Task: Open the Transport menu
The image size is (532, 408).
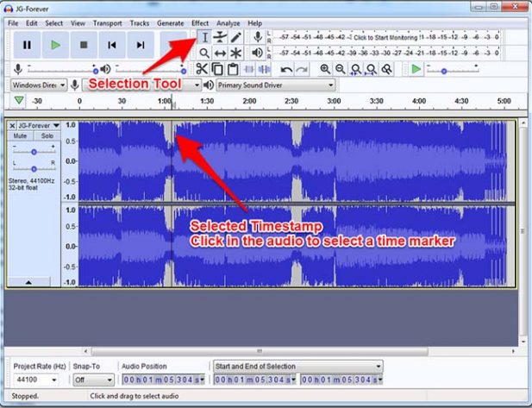Action: point(108,23)
